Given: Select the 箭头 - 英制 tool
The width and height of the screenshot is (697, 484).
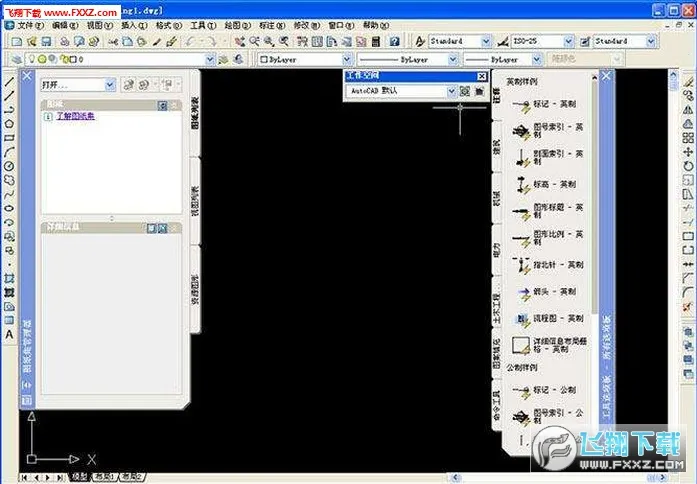Looking at the screenshot, I should pyautogui.click(x=545, y=292).
